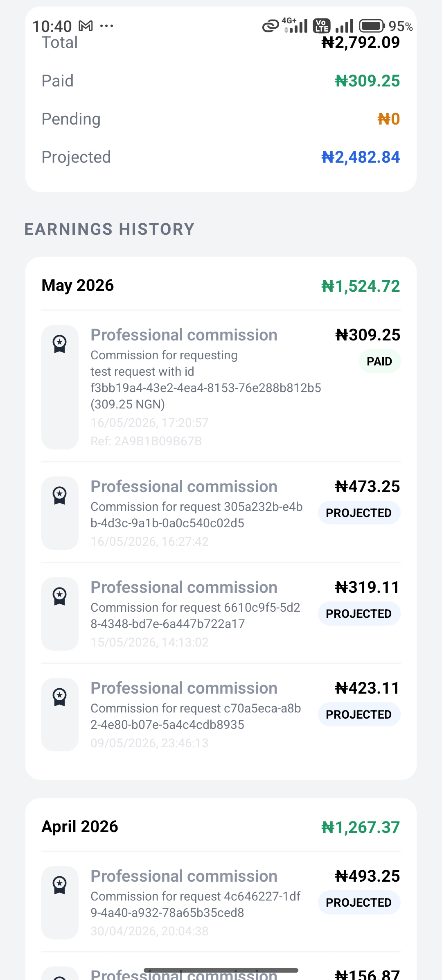The height and width of the screenshot is (980, 442).
Task: Tap the award icon beside the ₦423.11 commission
Action: coord(60,697)
